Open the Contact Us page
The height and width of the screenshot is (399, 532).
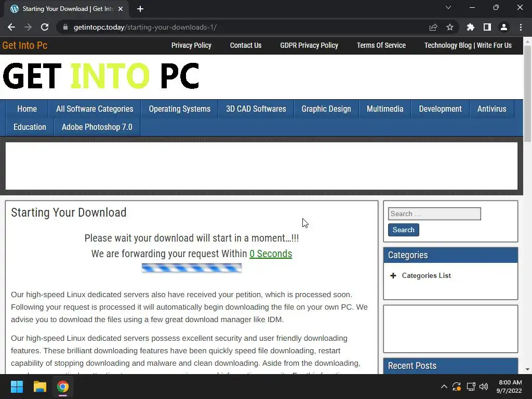point(246,46)
